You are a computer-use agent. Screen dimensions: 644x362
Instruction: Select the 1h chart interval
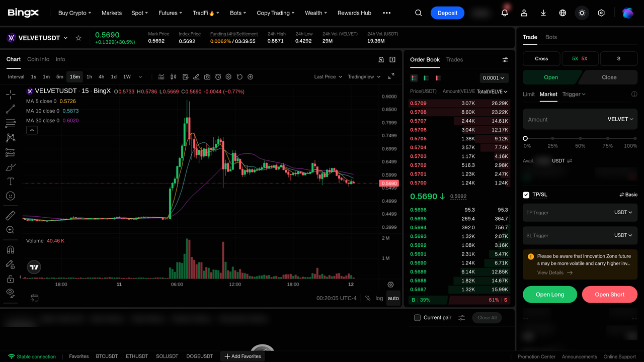89,77
